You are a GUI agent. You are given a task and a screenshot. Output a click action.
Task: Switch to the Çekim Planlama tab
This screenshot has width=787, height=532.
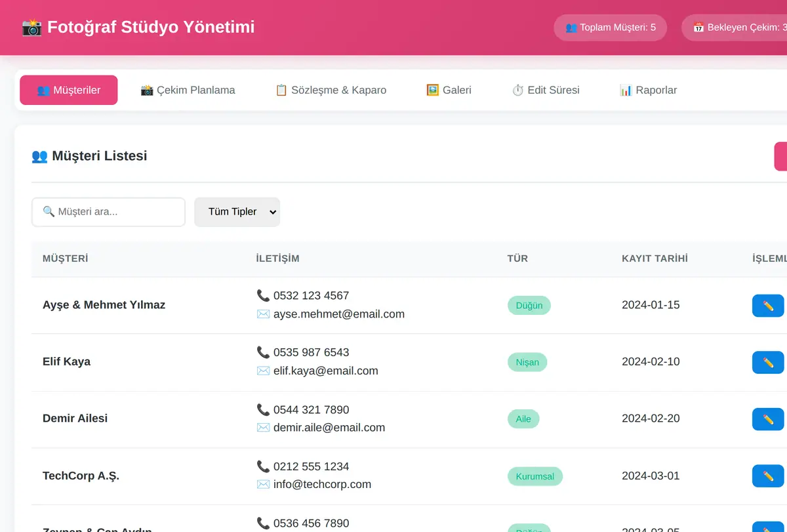coord(188,91)
